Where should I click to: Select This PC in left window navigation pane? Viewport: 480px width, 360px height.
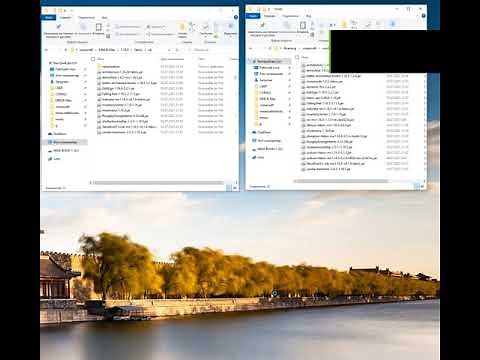(65, 142)
